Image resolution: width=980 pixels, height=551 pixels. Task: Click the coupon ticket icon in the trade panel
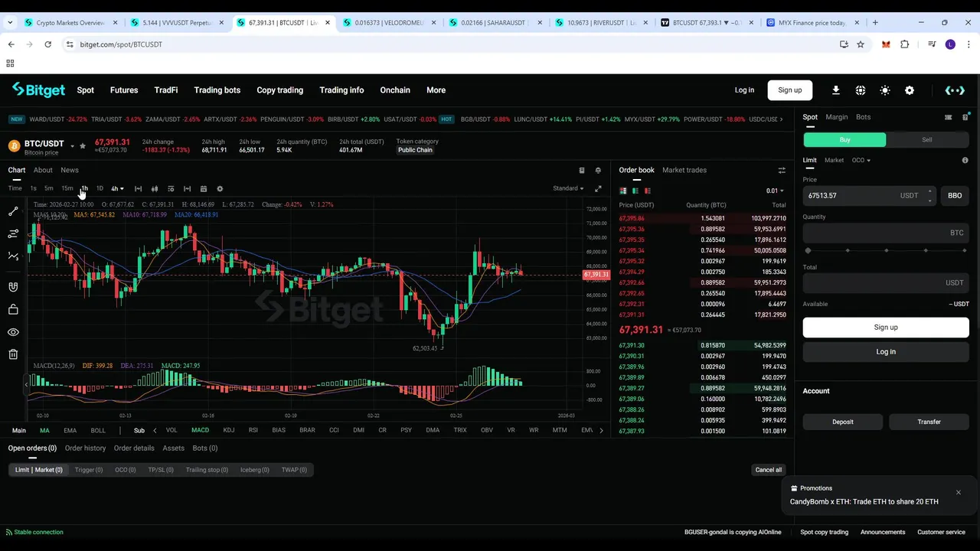click(x=949, y=117)
